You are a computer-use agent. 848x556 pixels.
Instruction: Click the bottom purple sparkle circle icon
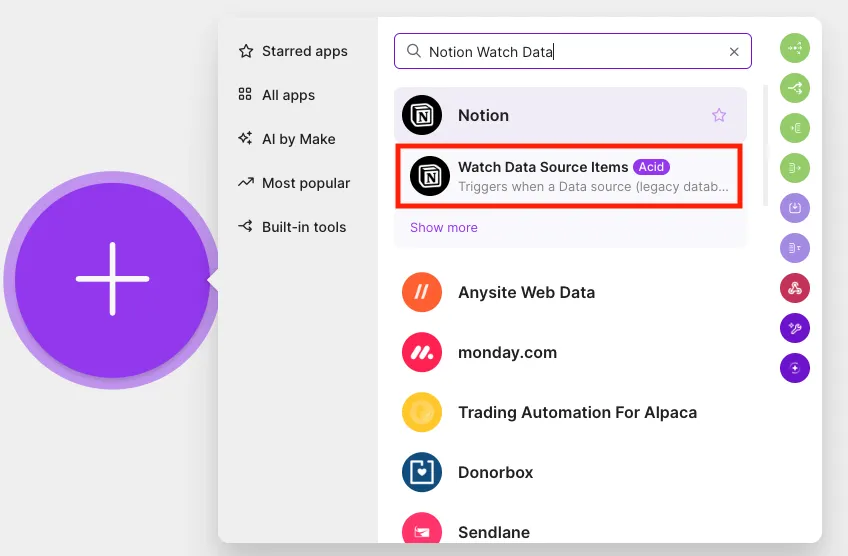(795, 368)
